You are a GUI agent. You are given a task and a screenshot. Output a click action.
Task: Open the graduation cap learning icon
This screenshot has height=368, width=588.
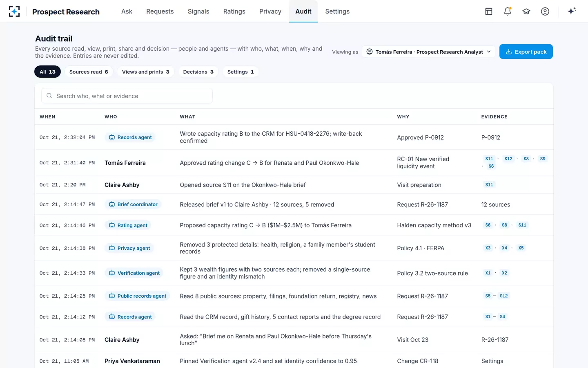(526, 11)
